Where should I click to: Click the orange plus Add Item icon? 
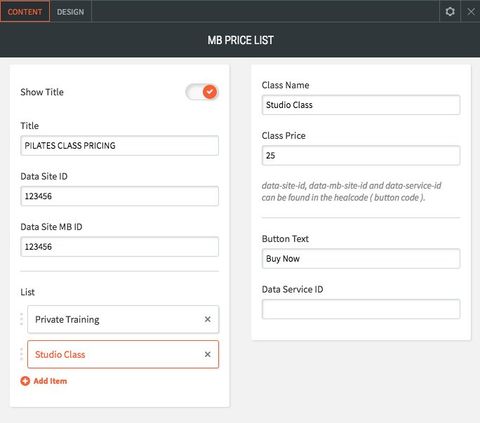pyautogui.click(x=25, y=381)
